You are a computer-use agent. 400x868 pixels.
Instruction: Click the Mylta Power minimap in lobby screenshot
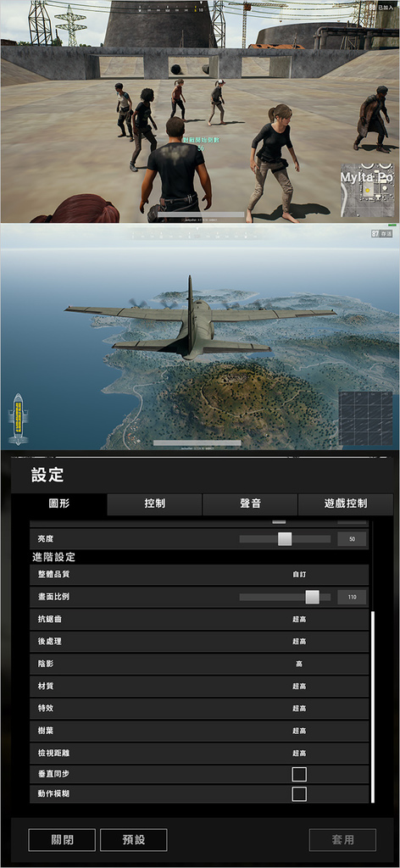pyautogui.click(x=367, y=190)
